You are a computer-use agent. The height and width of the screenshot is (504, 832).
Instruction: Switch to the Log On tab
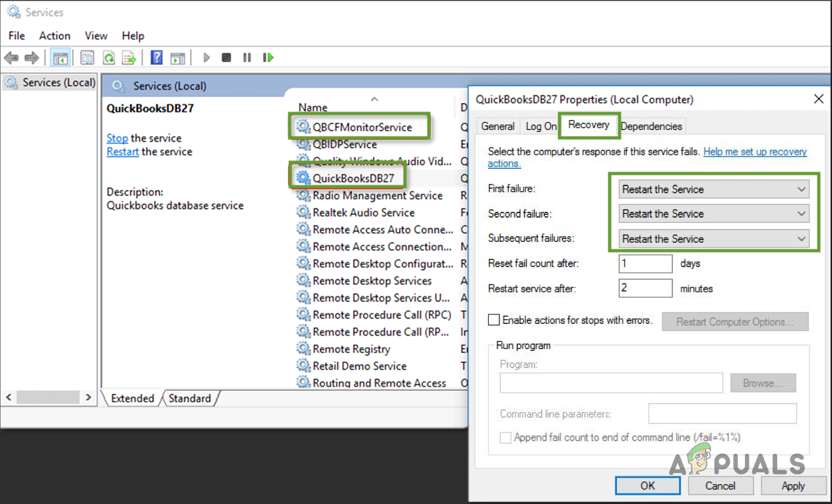click(541, 126)
